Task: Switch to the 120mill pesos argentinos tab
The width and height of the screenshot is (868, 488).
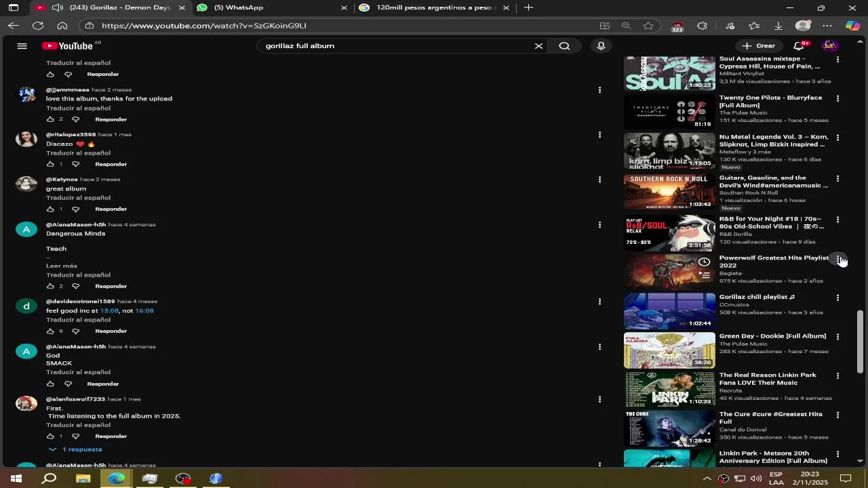Action: click(434, 7)
